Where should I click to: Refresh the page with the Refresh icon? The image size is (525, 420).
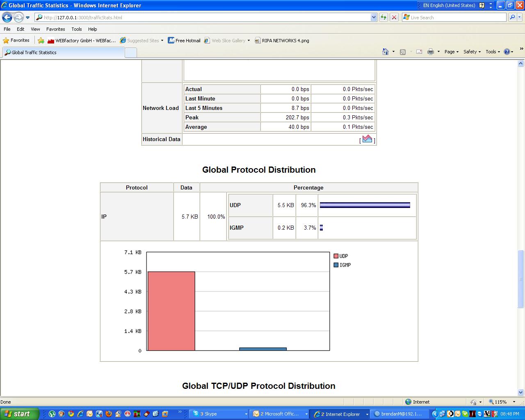coord(383,17)
